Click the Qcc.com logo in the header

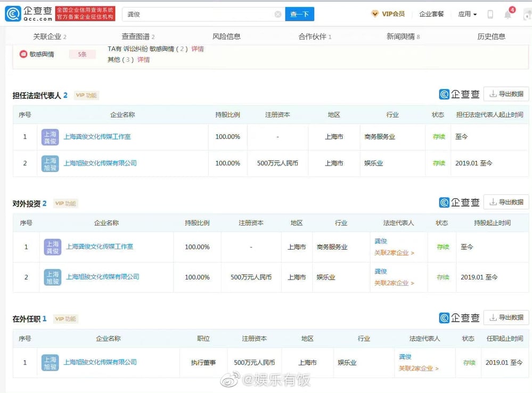point(29,14)
